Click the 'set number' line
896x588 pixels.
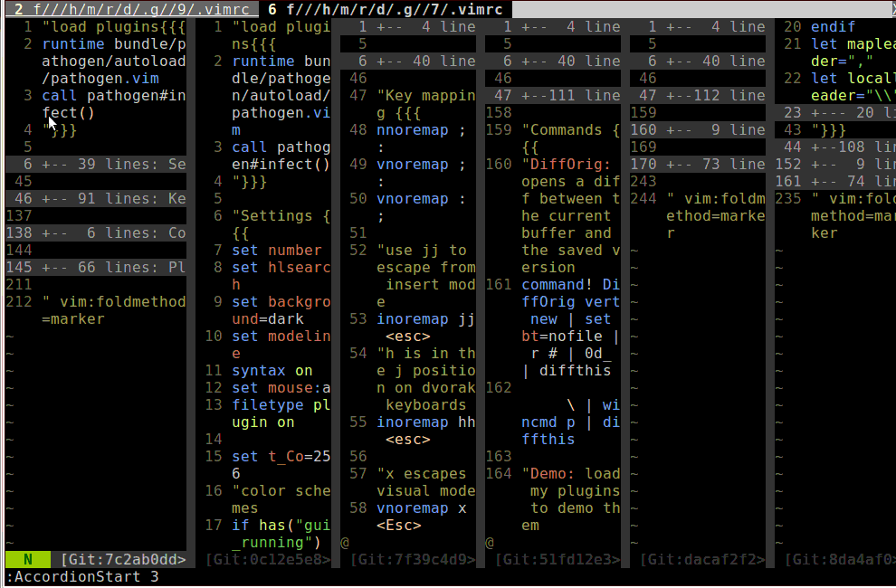[277, 251]
